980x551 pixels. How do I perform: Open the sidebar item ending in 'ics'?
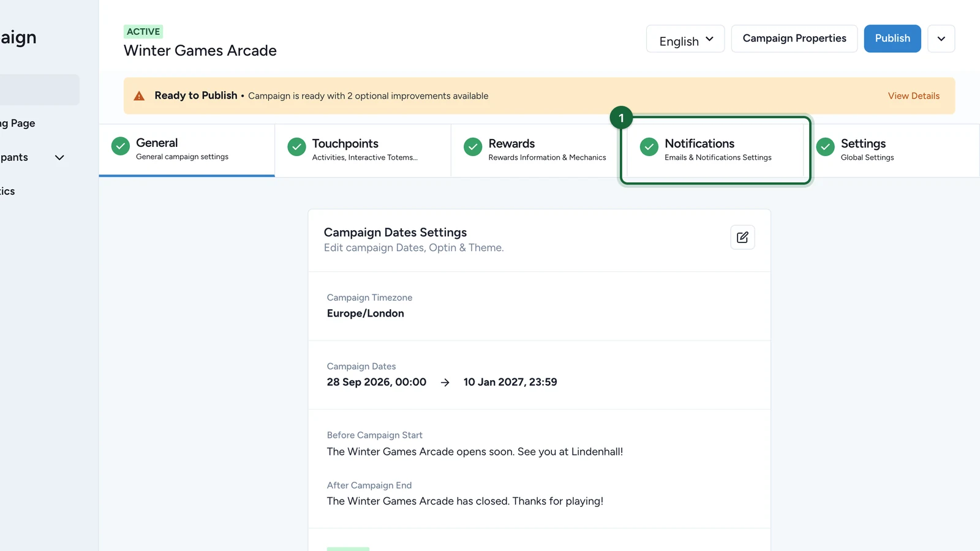[8, 191]
